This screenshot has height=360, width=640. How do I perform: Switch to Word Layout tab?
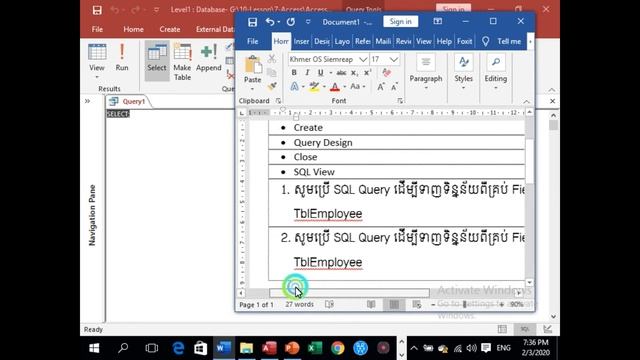tap(342, 41)
